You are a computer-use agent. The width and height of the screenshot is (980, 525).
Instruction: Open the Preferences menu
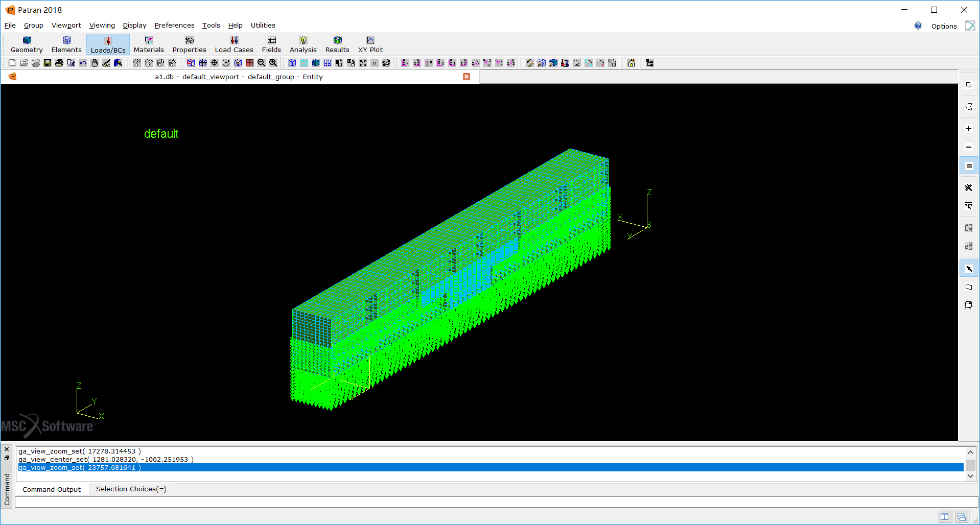(174, 26)
